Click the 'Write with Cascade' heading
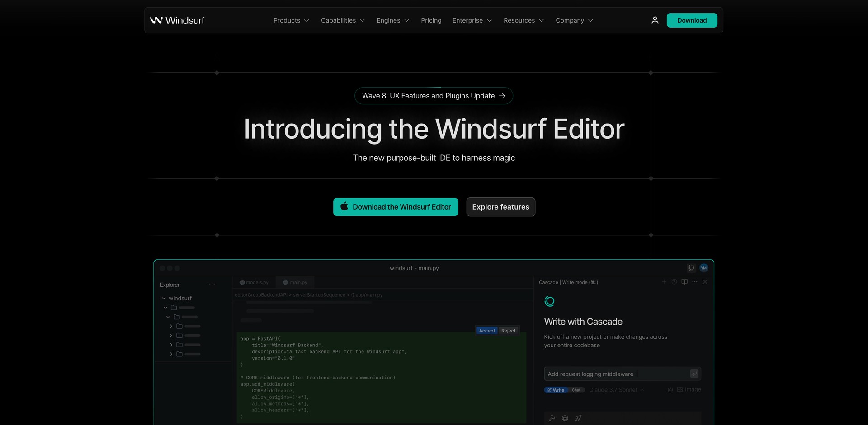Image resolution: width=868 pixels, height=425 pixels. [x=583, y=322]
